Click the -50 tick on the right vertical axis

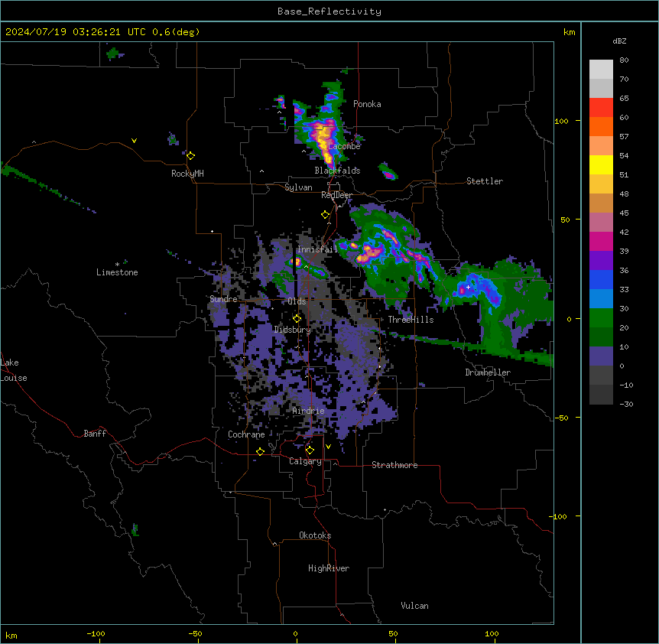coord(561,418)
